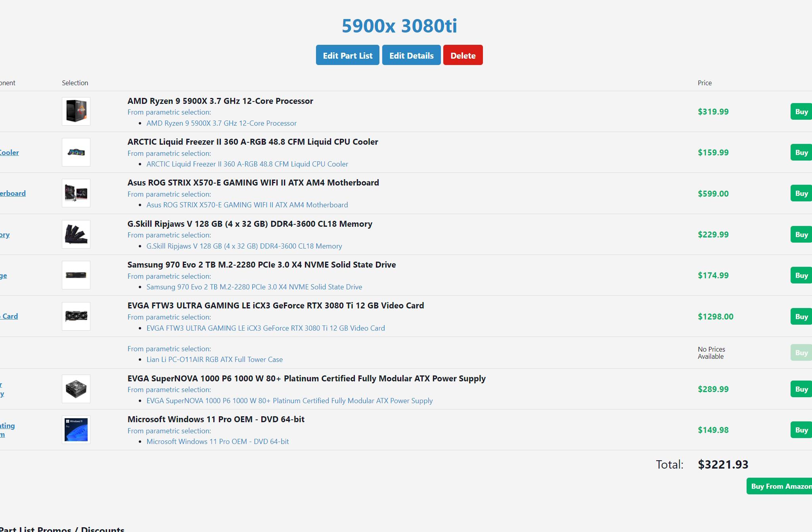The width and height of the screenshot is (812, 532).
Task: Open bold G.Skill Ripjaws V 128 GB title
Action: (x=250, y=224)
